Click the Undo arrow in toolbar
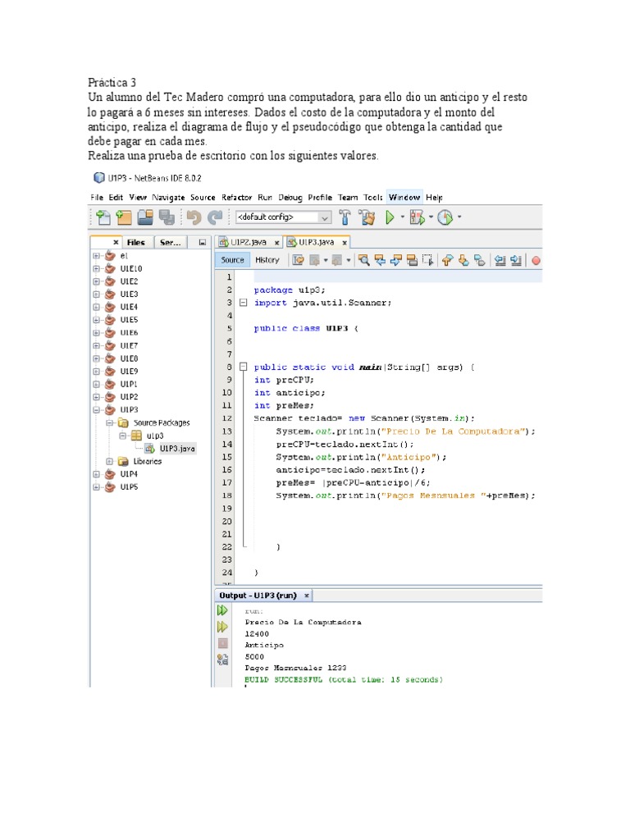This screenshot has width=630, height=840. point(194,217)
